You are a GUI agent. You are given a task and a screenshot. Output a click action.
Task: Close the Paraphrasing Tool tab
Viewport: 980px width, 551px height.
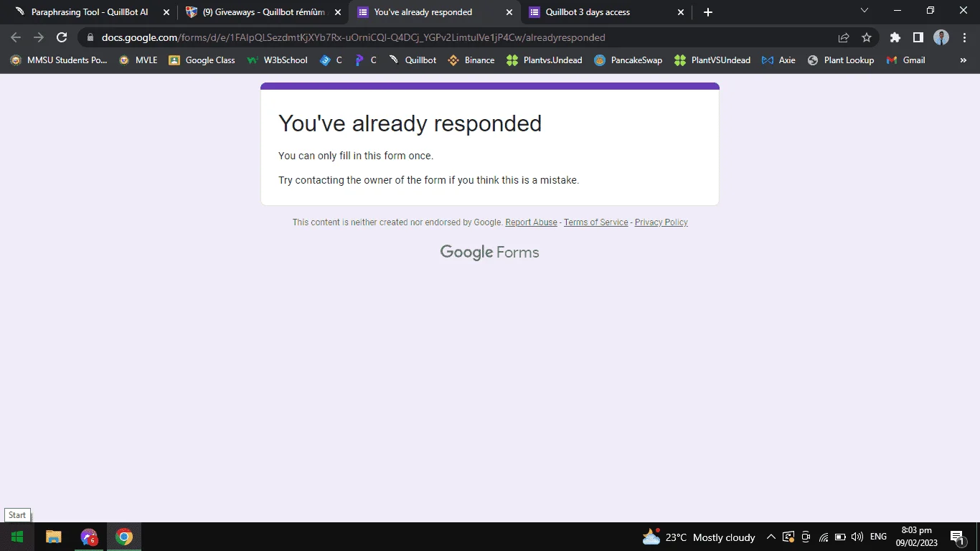pos(166,12)
